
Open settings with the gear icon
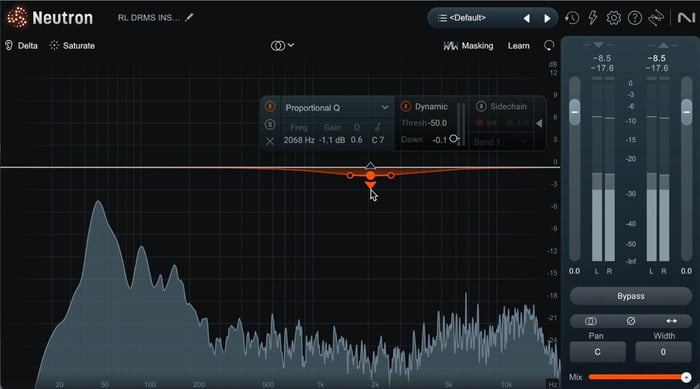pos(613,18)
